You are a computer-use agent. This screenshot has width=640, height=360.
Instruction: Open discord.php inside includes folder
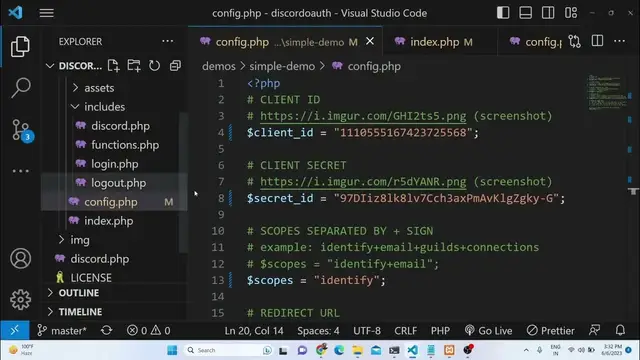[120, 126]
